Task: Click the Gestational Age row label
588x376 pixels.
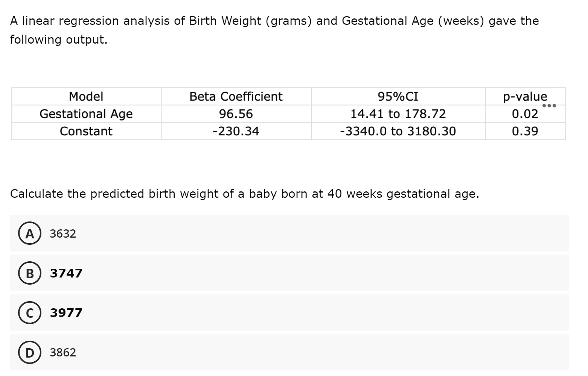Action: [86, 114]
